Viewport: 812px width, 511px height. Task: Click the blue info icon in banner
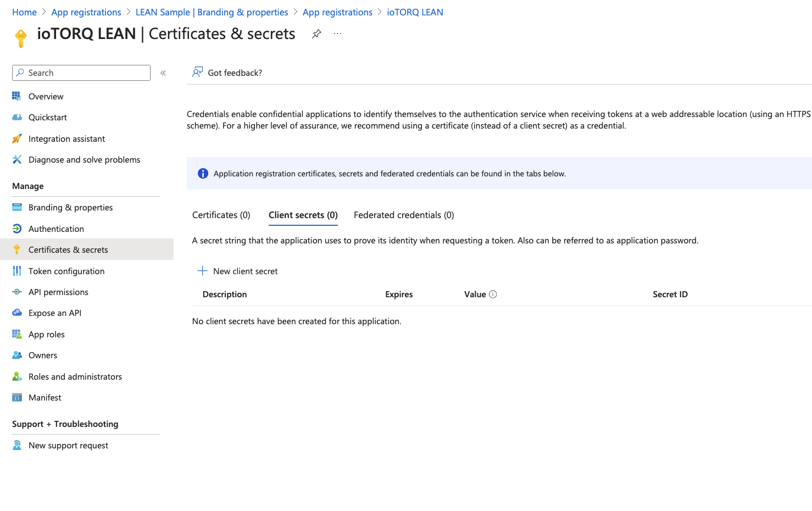(x=203, y=174)
